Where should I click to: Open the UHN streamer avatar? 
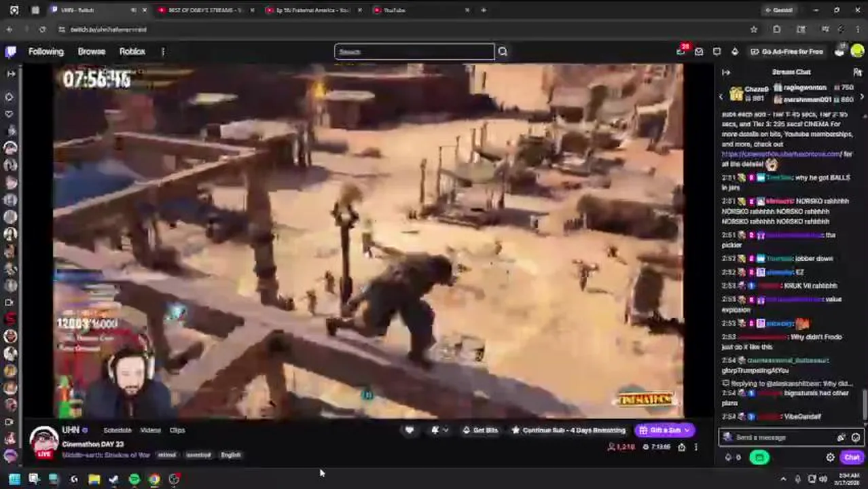point(44,442)
